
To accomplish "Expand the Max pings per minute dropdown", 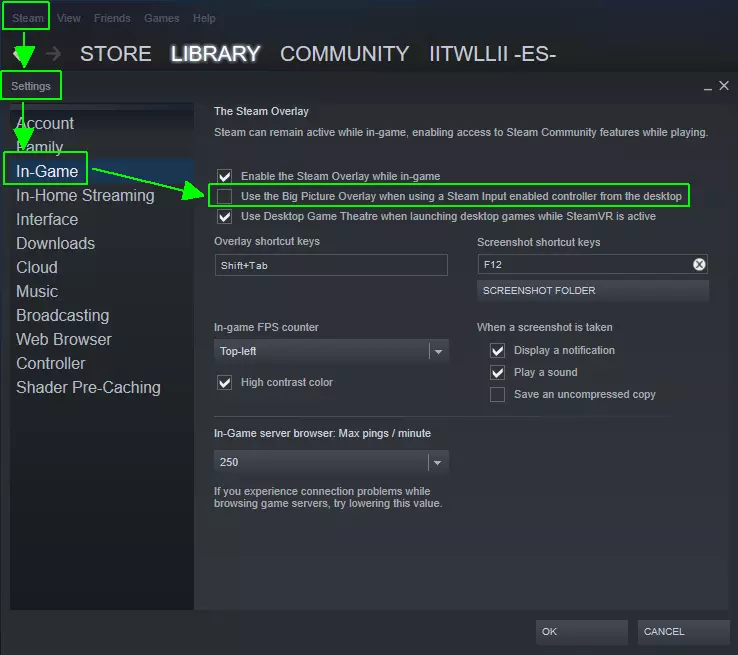I will [331, 463].
